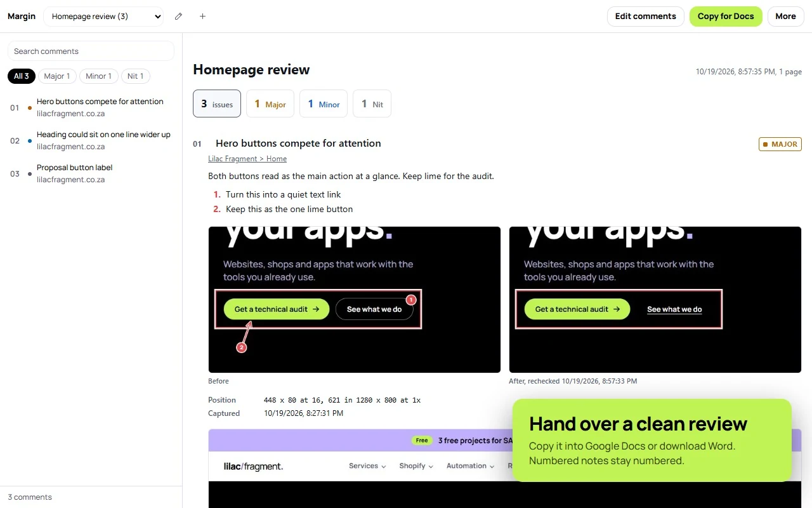Click the Margin app name
This screenshot has height=508, width=812.
pos(22,17)
